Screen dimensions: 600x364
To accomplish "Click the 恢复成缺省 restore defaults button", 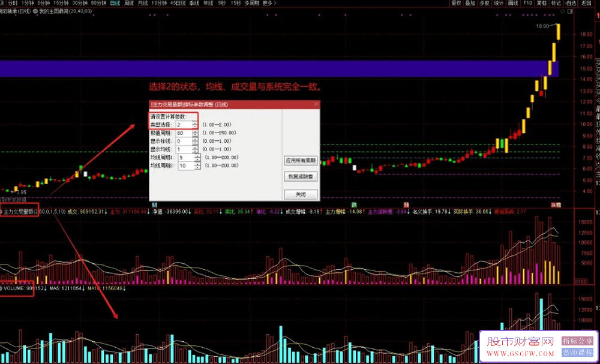I will 301,177.
